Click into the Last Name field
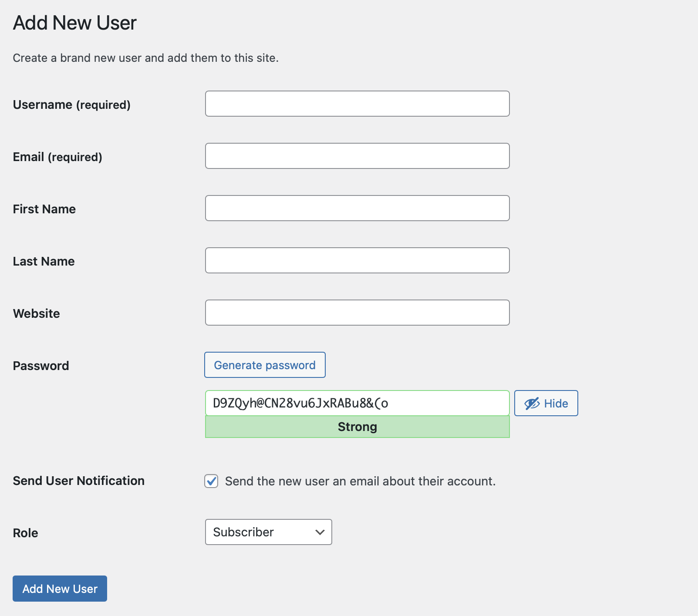This screenshot has height=616, width=698. click(357, 260)
